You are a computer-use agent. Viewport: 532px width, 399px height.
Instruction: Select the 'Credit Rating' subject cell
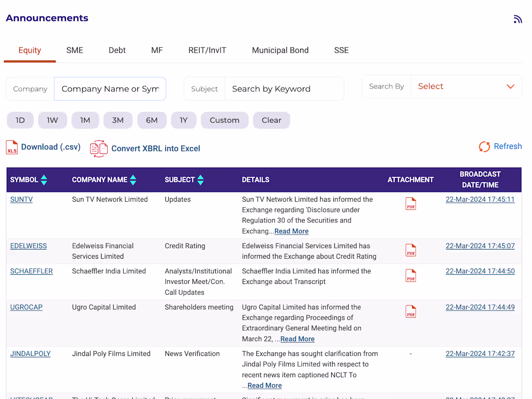click(x=185, y=246)
